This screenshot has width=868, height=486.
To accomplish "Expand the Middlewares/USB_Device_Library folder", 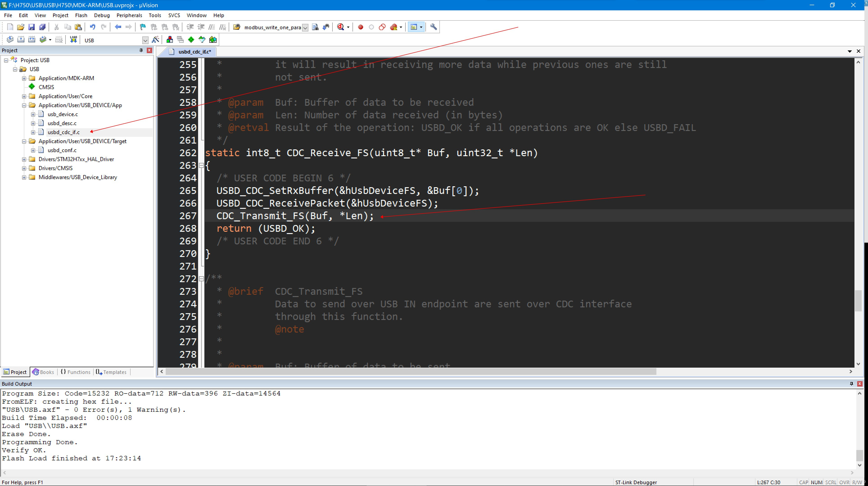I will pyautogui.click(x=24, y=177).
